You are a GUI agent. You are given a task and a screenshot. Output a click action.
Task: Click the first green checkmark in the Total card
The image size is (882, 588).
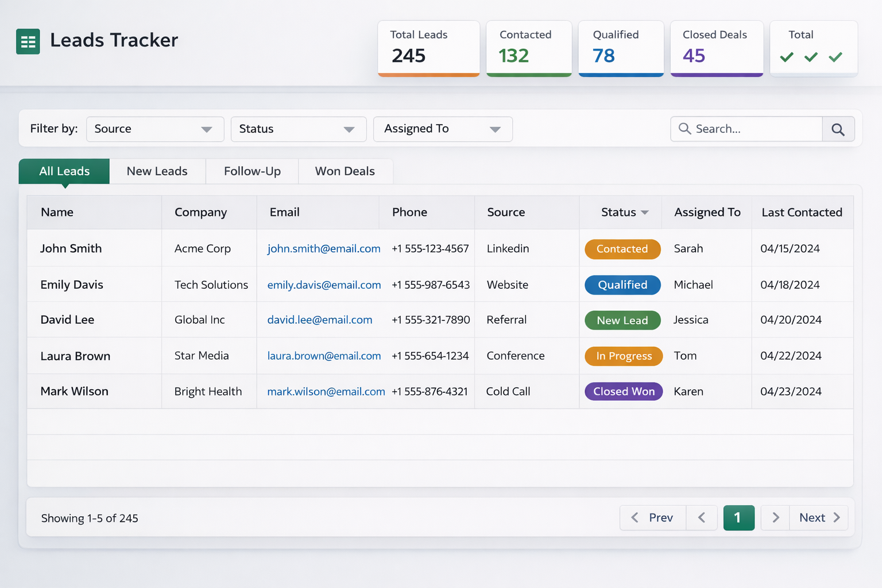tap(787, 57)
